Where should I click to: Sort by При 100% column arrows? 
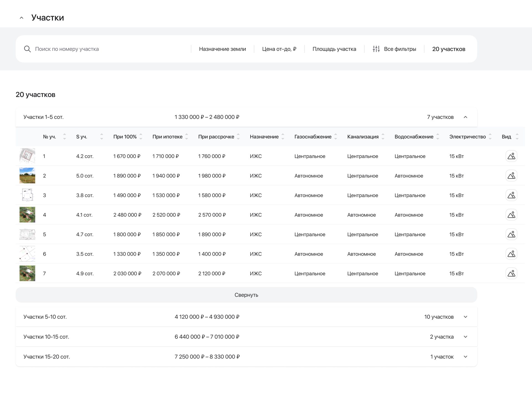pyautogui.click(x=141, y=137)
